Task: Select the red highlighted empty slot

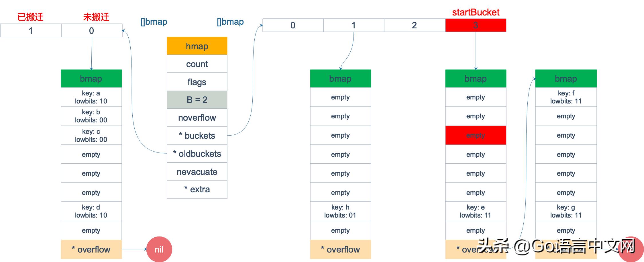Action: (x=476, y=135)
